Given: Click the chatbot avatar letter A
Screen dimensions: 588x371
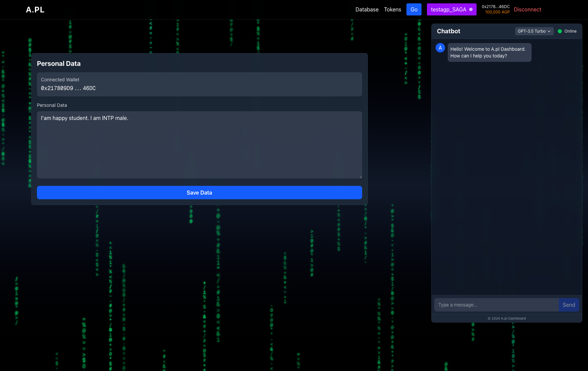Looking at the screenshot, I should click(440, 48).
